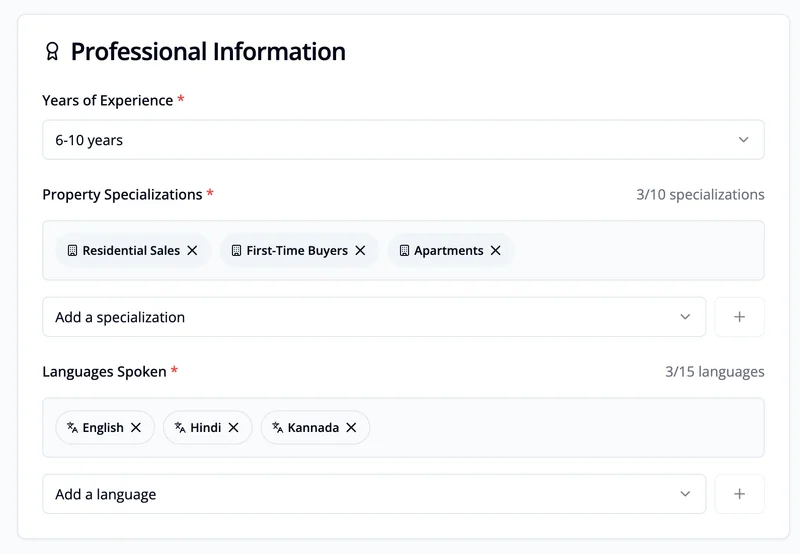Viewport: 800px width, 554px height.
Task: Remove Hindi from languages spoken
Action: point(233,428)
